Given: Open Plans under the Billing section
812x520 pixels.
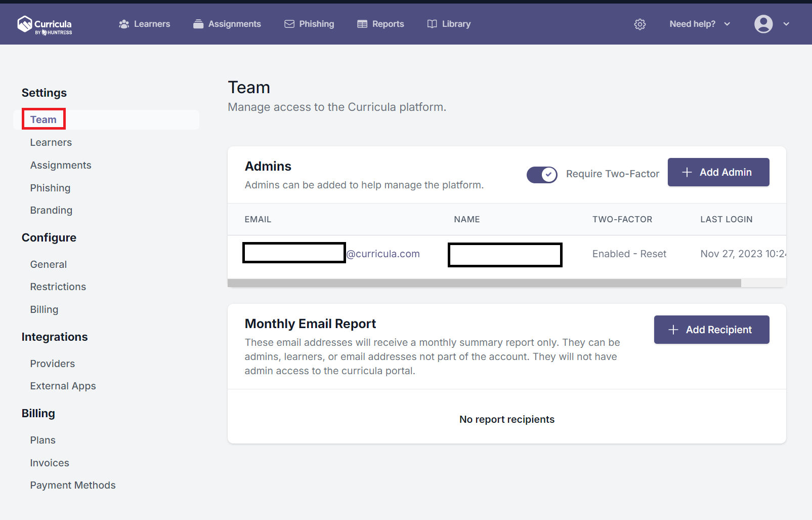Looking at the screenshot, I should tap(43, 440).
